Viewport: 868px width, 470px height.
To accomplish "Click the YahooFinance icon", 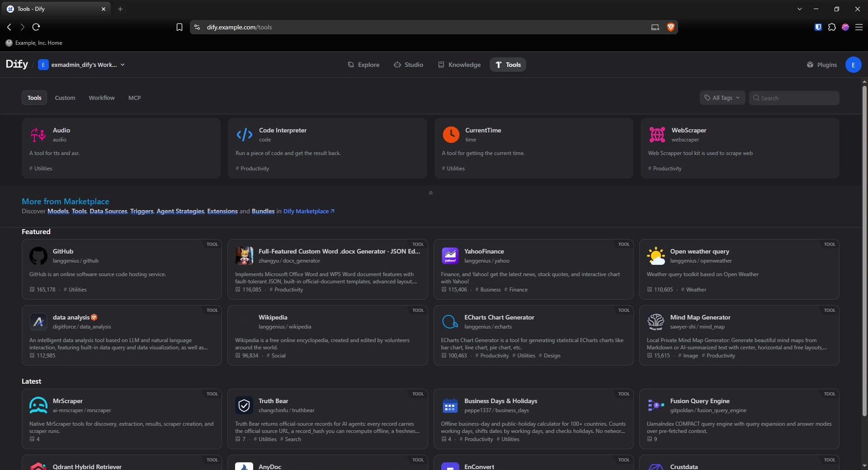I will click(450, 256).
